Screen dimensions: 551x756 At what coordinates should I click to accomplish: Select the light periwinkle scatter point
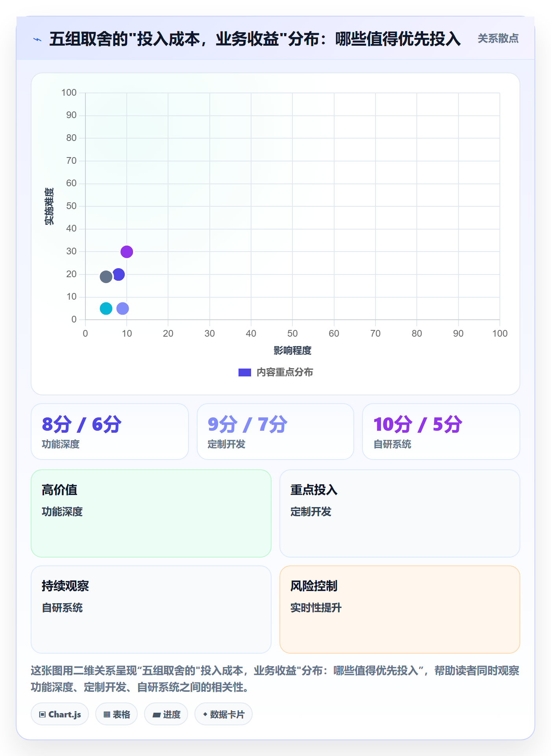click(123, 308)
